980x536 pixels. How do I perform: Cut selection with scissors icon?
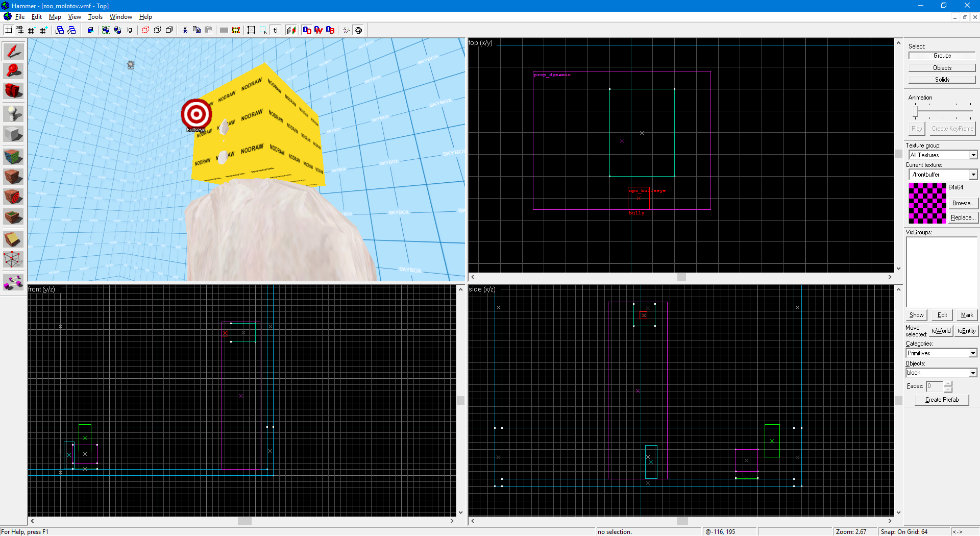pos(185,30)
